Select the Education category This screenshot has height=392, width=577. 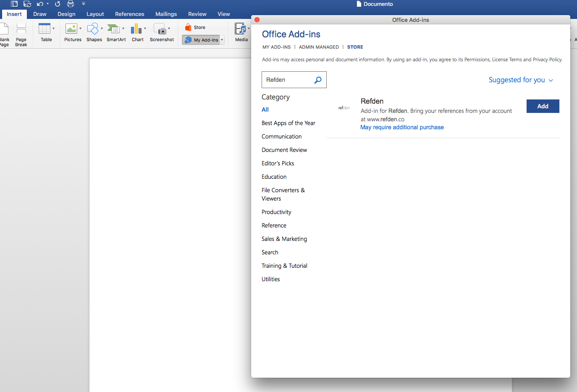point(274,177)
